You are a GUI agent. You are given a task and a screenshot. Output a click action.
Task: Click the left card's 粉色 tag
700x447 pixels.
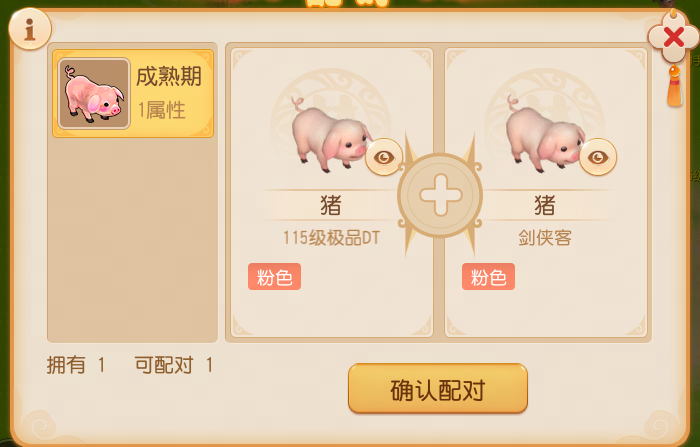[275, 277]
